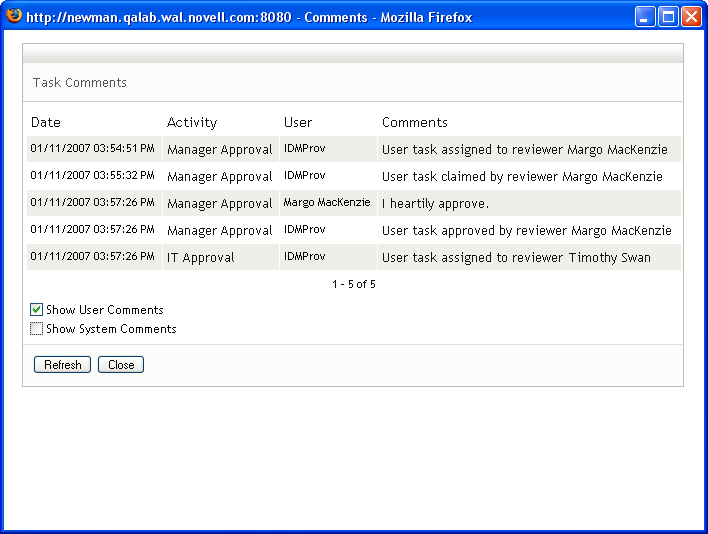708x534 pixels.
Task: Click the Timothy Swan assignment comment
Action: click(516, 258)
